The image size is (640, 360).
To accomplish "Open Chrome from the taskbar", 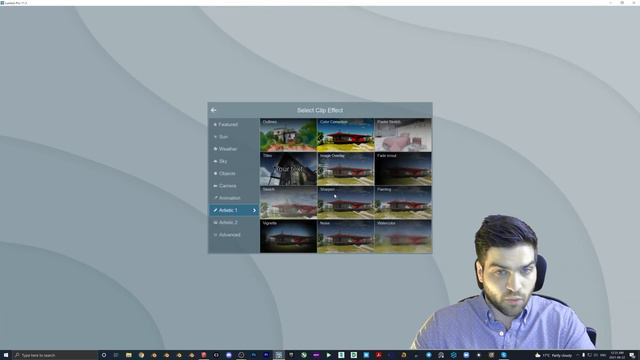I will coord(141,355).
